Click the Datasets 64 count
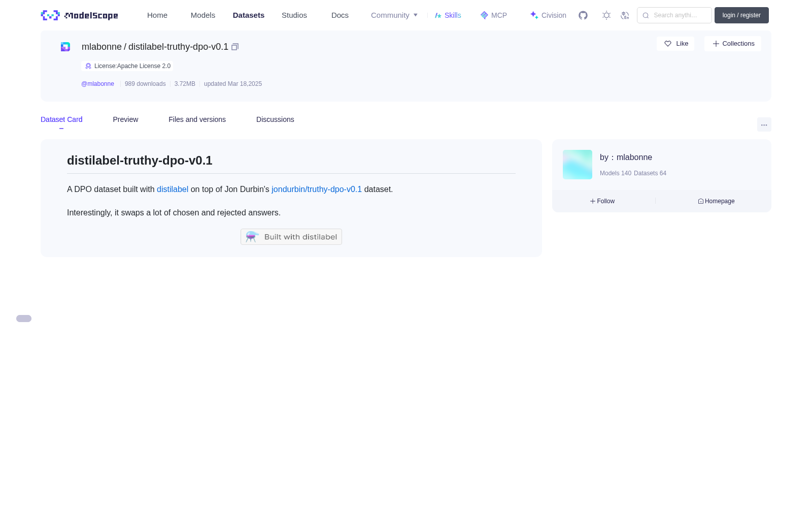This screenshot has width=812, height=508. tap(650, 173)
